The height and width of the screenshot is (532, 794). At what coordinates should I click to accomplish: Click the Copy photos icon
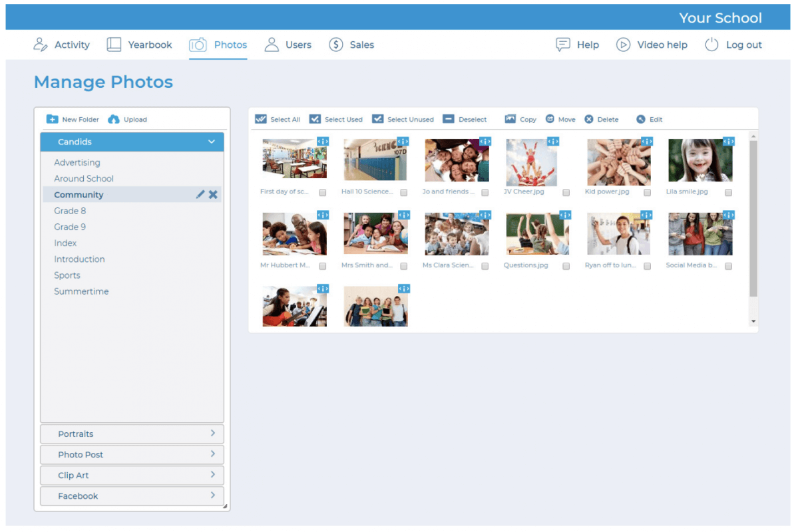[510, 119]
